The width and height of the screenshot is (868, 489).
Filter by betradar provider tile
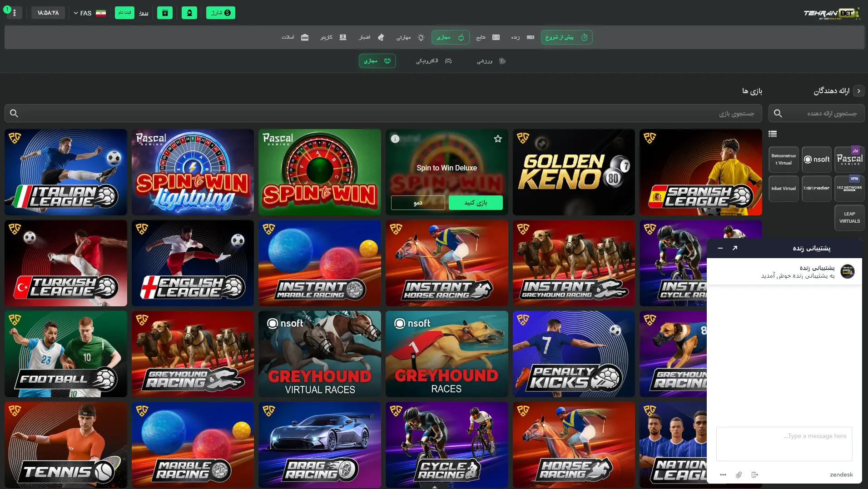click(x=817, y=189)
